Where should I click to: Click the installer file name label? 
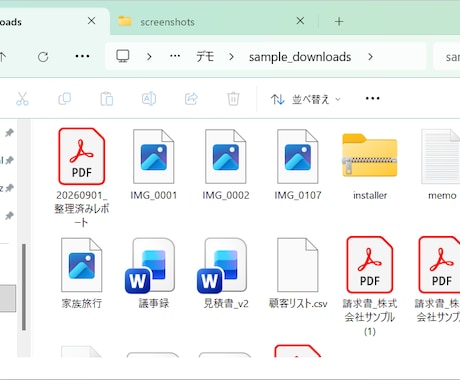pyautogui.click(x=370, y=195)
